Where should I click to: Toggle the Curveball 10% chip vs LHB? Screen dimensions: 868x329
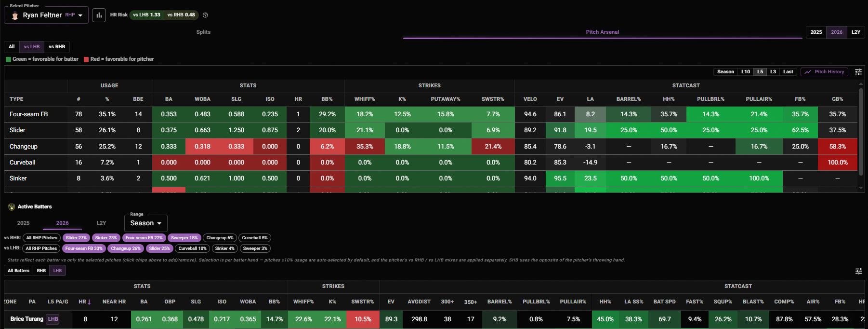click(x=192, y=248)
